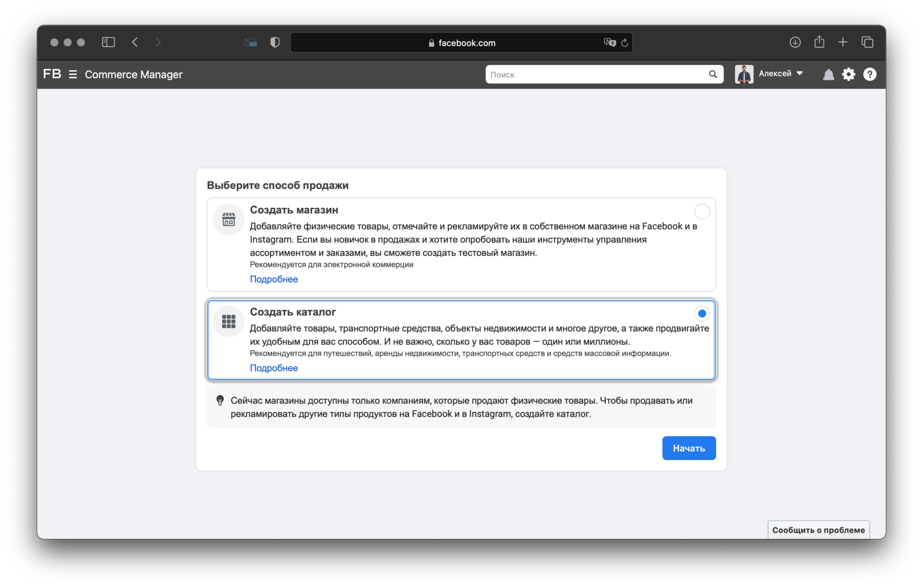
Task: Click the search magnifier icon
Action: pos(713,75)
